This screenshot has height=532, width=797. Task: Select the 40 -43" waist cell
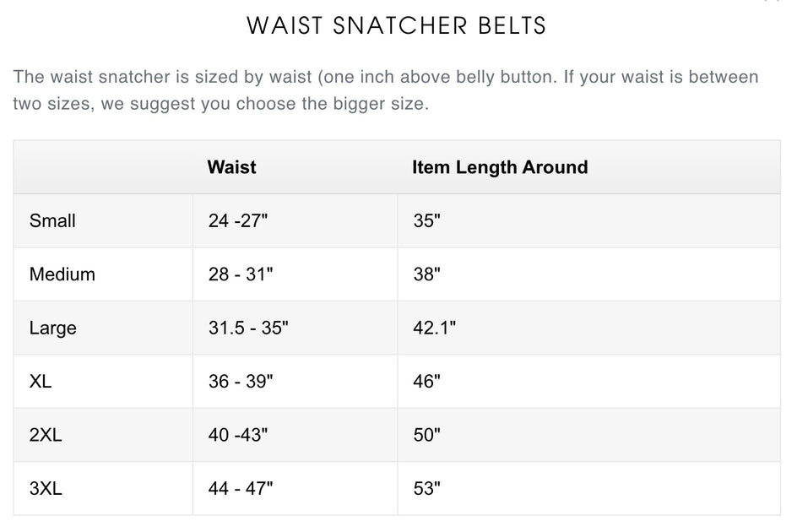[238, 435]
